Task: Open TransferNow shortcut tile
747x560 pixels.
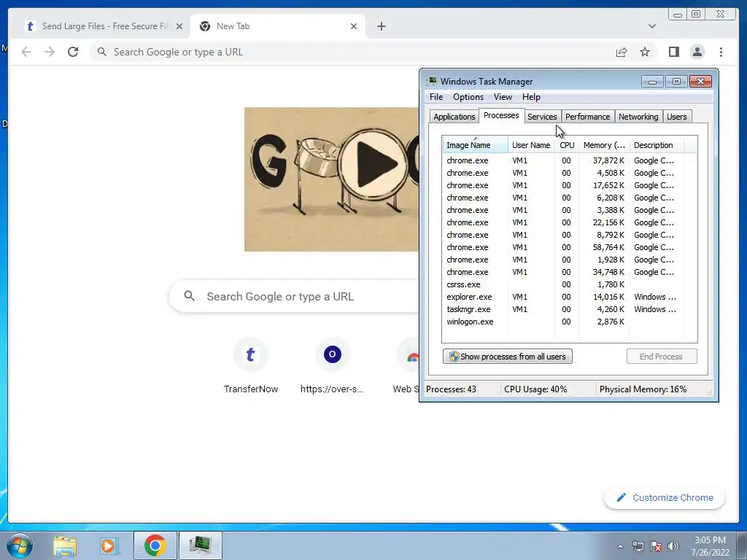Action: tap(251, 367)
